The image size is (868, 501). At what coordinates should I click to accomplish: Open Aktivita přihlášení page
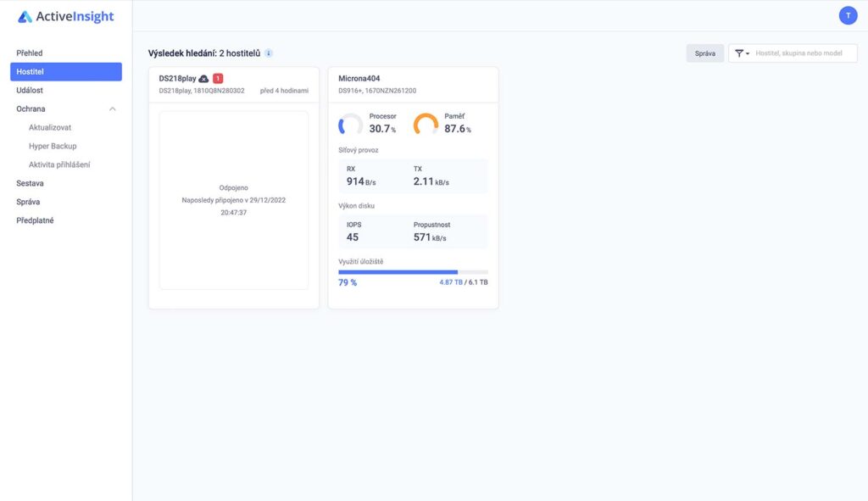[x=59, y=164]
